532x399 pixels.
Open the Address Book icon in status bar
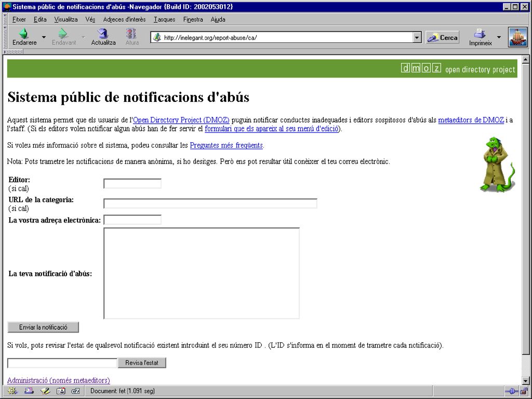click(61, 391)
